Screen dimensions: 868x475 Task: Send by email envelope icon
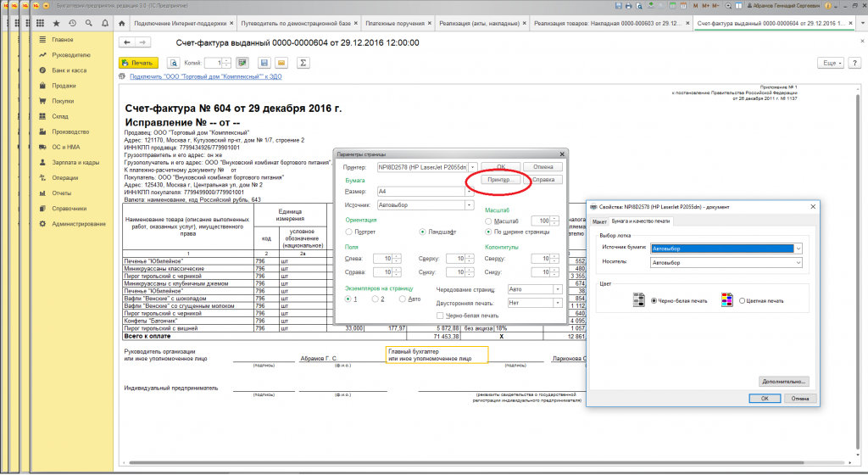[281, 63]
